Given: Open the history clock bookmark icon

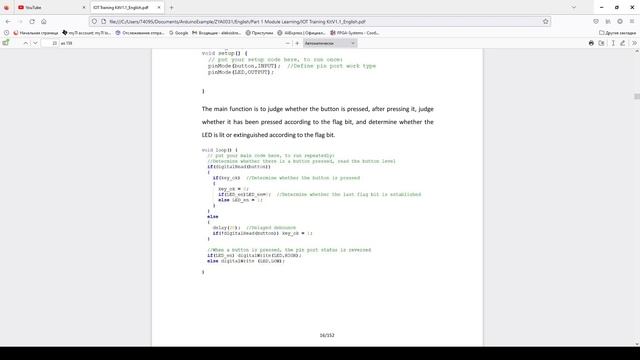Looking at the screenshot, I should tap(6, 33).
